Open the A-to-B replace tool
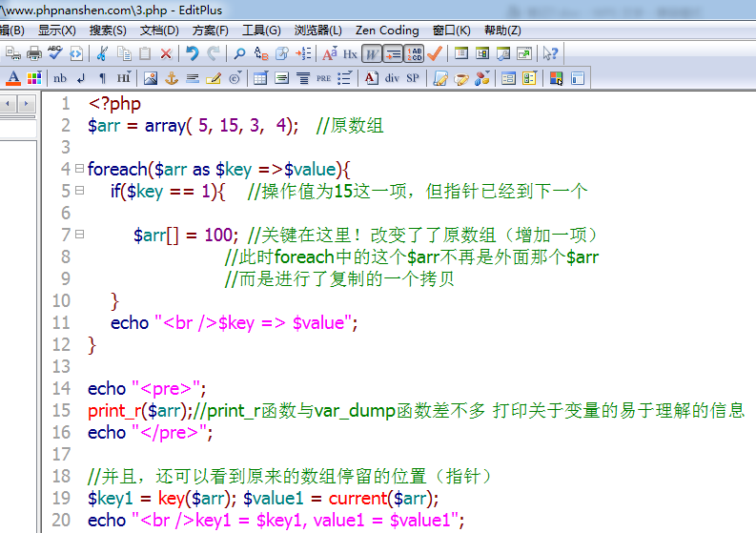756x533 pixels. pos(261,53)
